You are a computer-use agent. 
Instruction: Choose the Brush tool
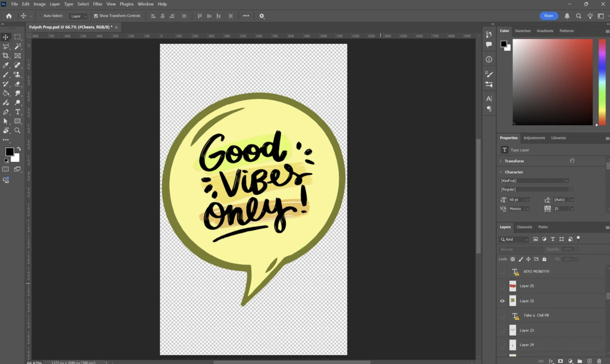(x=6, y=75)
